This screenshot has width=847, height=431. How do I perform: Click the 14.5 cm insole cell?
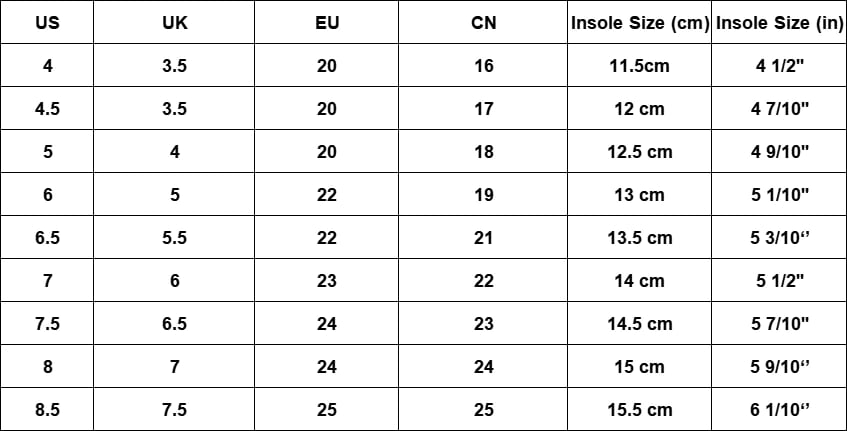tap(639, 324)
